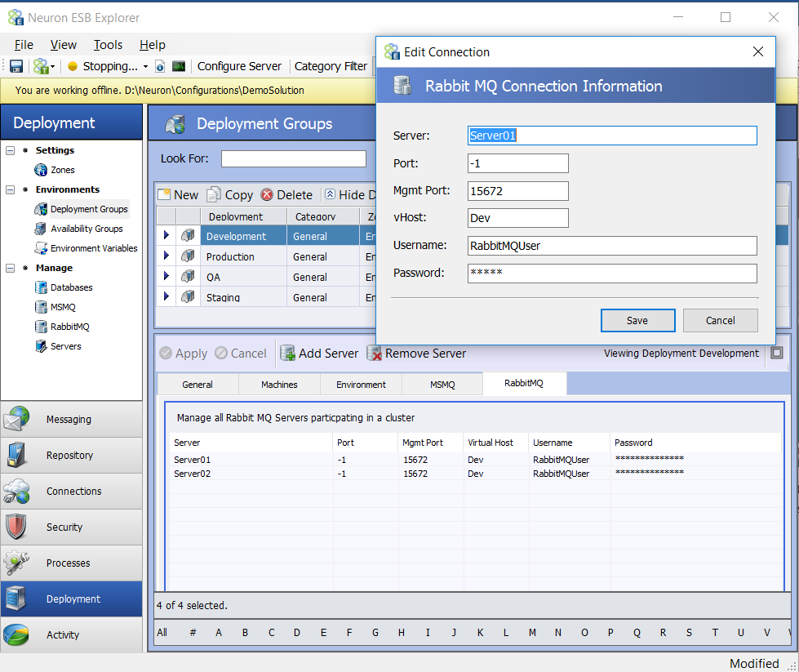Click the Security shield icon
799x672 pixels.
[x=16, y=527]
